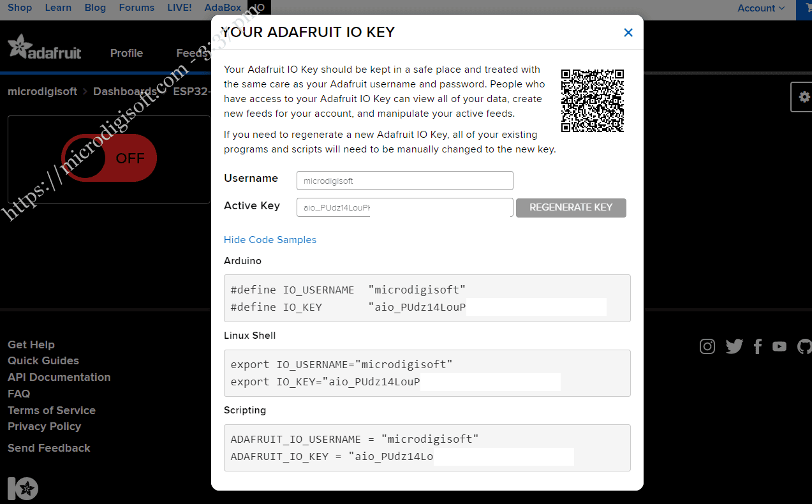The image size is (812, 504).
Task: Switch to the Profile tab
Action: coord(126,54)
